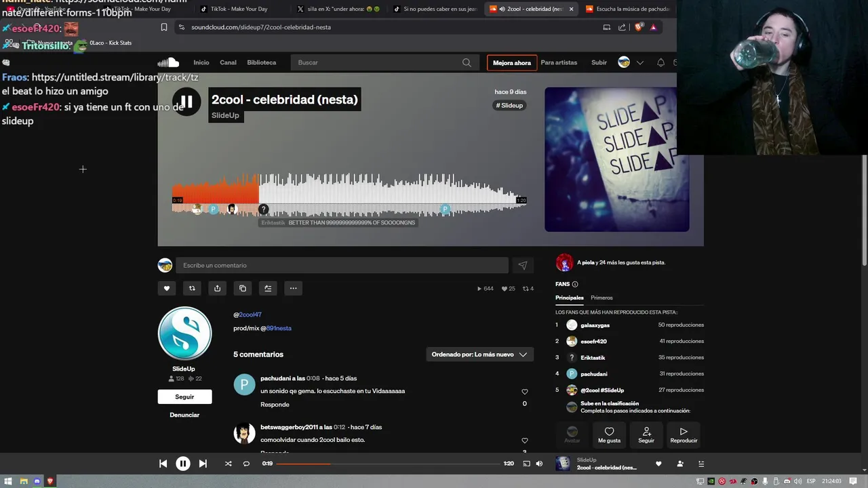Add track to next up queue icon
This screenshot has height=488, width=868.
[x=268, y=288]
